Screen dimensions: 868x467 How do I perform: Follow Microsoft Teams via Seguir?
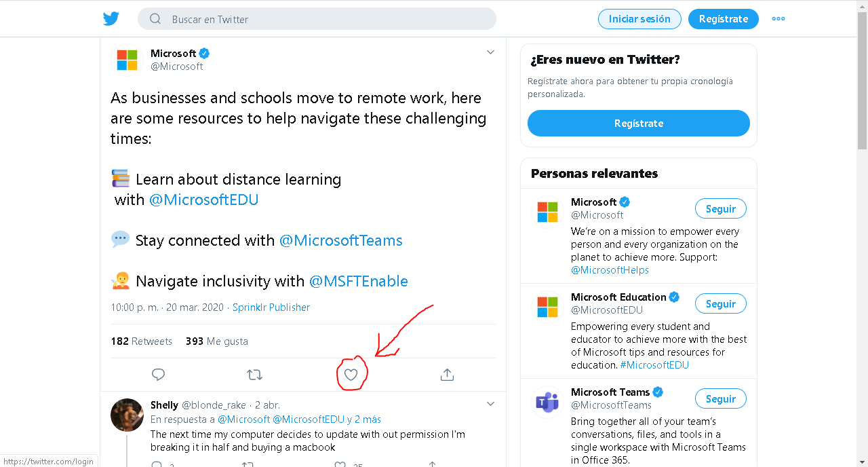[x=720, y=398]
